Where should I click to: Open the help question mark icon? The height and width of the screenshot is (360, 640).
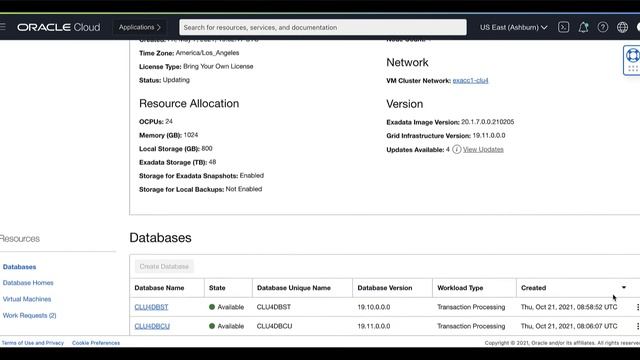point(603,27)
